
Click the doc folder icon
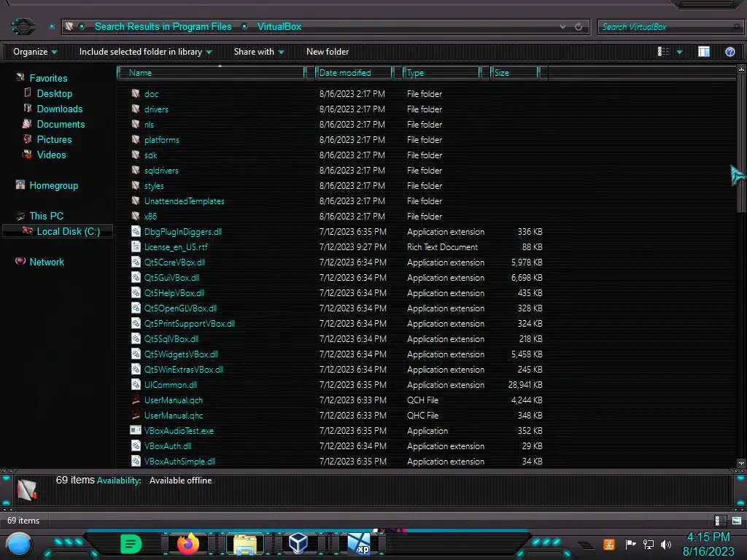tap(136, 94)
